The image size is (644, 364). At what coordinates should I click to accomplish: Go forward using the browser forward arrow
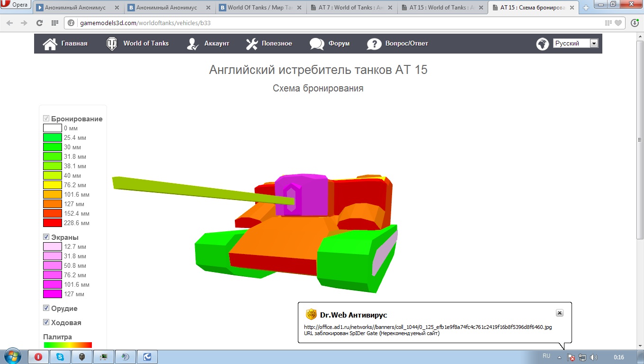tap(24, 23)
